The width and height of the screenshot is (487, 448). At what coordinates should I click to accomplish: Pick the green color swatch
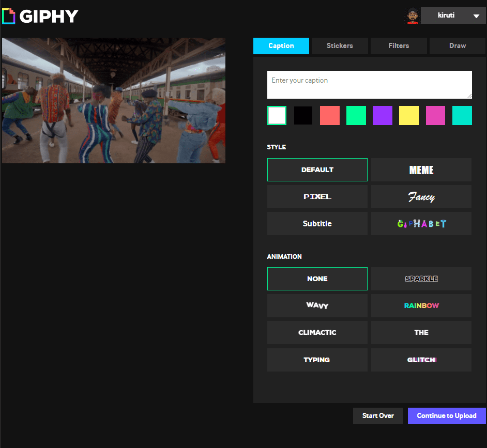click(356, 116)
